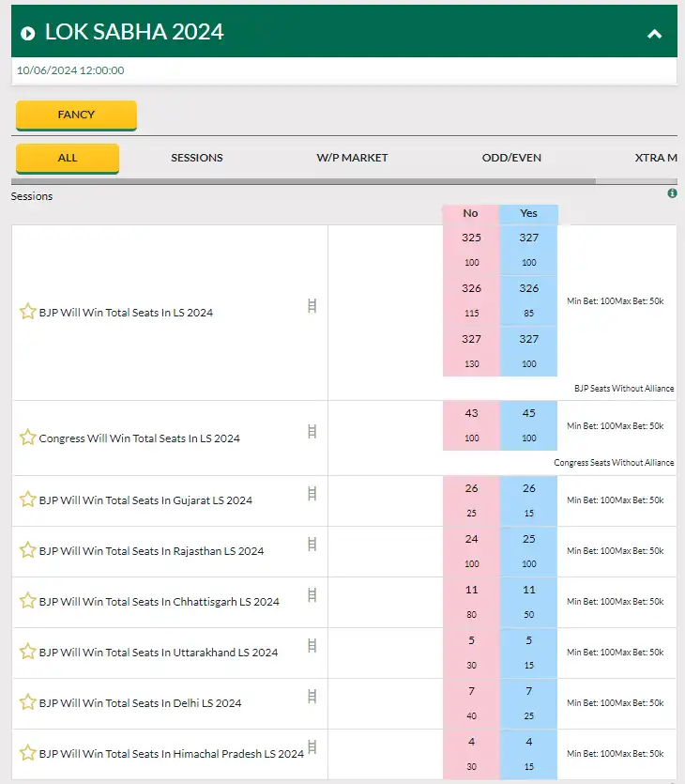
Task: Bet No 5 at 30 on Uttarakhand seats
Action: tap(471, 653)
